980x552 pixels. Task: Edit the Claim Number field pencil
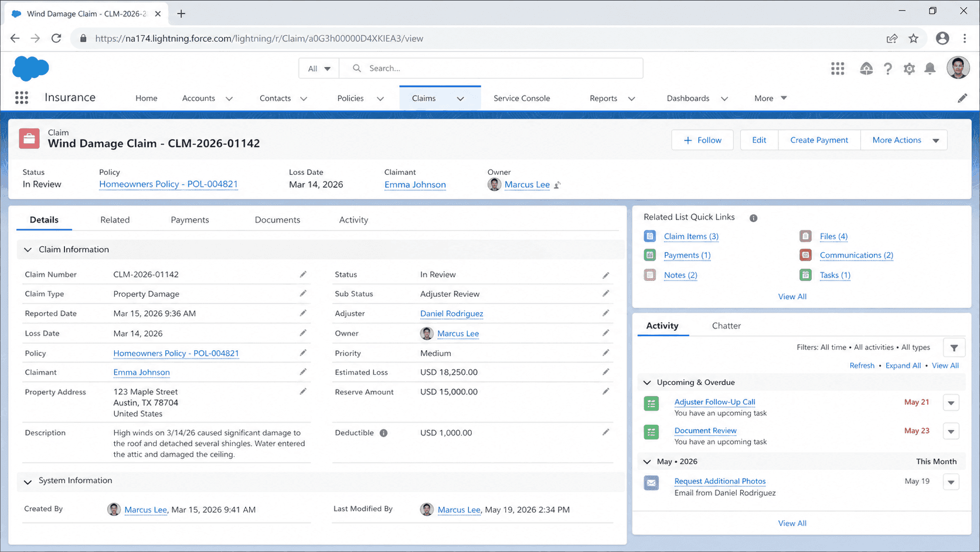tap(303, 275)
